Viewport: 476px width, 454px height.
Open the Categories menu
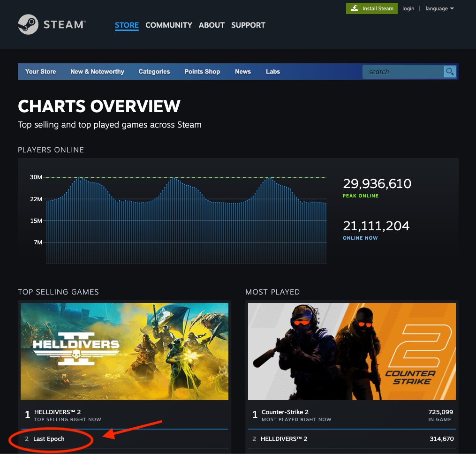click(154, 71)
